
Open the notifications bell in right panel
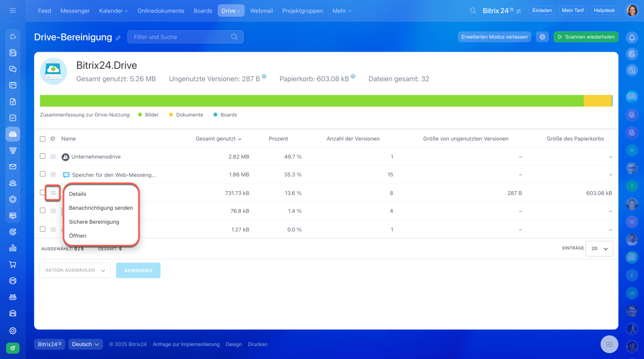(632, 37)
